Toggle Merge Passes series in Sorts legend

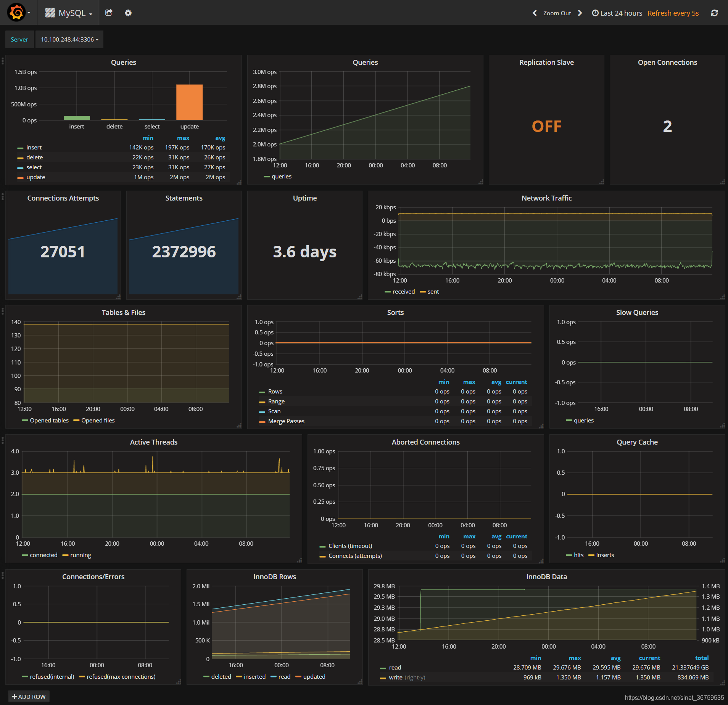[x=286, y=421]
